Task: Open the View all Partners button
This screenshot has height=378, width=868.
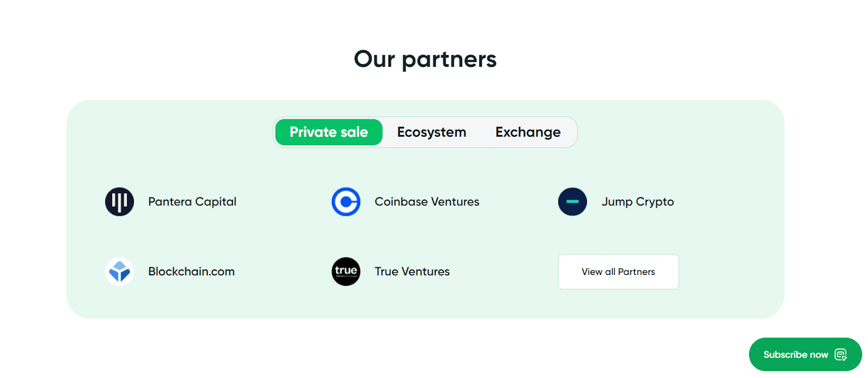Action: tap(618, 272)
